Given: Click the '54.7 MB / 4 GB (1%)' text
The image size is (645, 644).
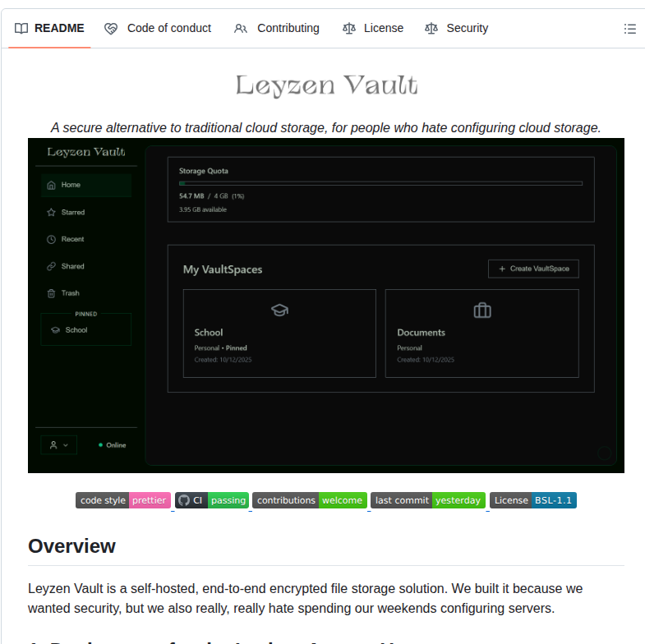Looking at the screenshot, I should tap(211, 196).
